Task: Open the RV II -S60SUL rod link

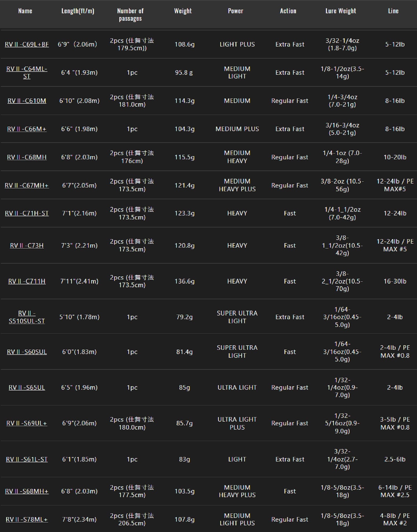Action: (27, 352)
